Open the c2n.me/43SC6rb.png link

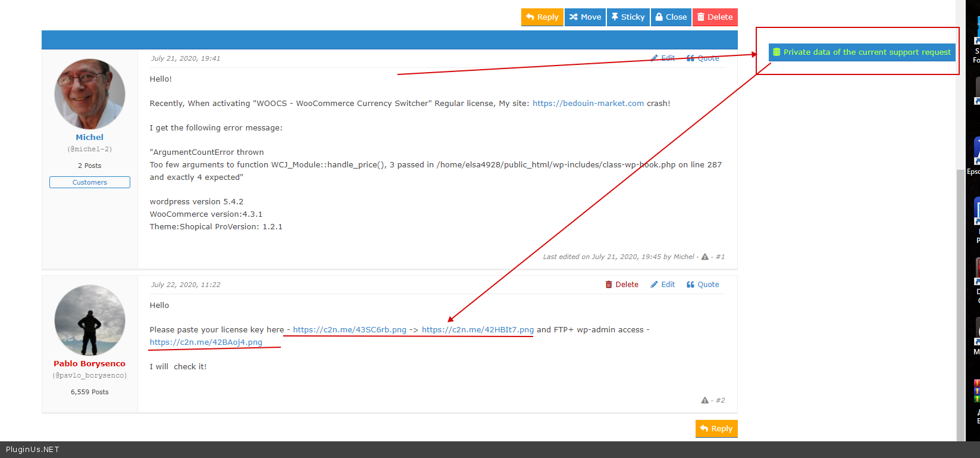349,330
